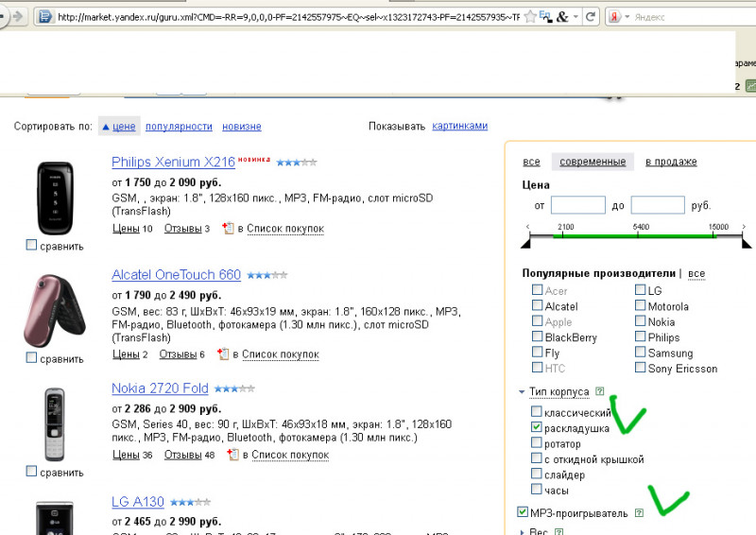
Task: Click shopping list icon for Nokia 2720 Fold
Action: click(x=232, y=454)
